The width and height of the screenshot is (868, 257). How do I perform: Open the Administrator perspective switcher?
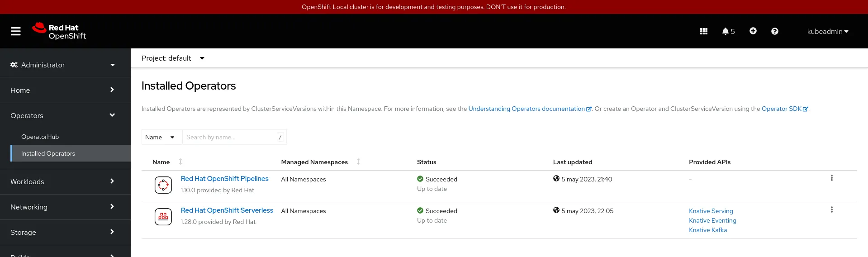pos(63,65)
